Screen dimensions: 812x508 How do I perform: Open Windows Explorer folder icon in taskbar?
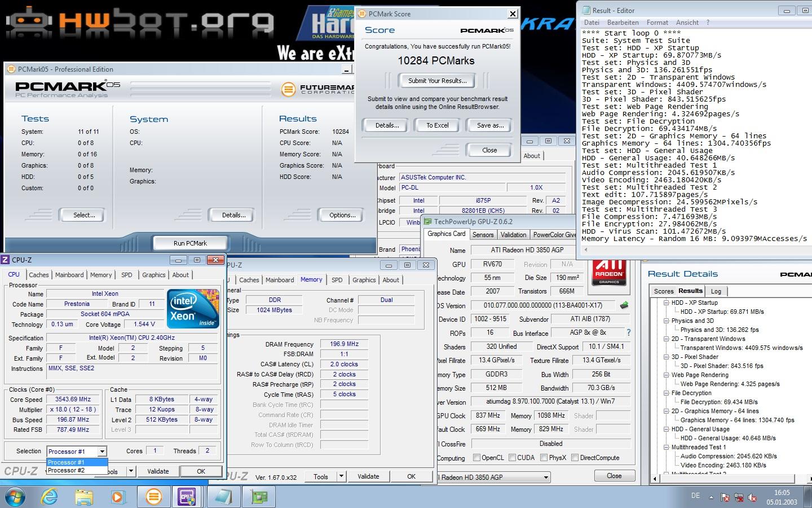(83, 497)
